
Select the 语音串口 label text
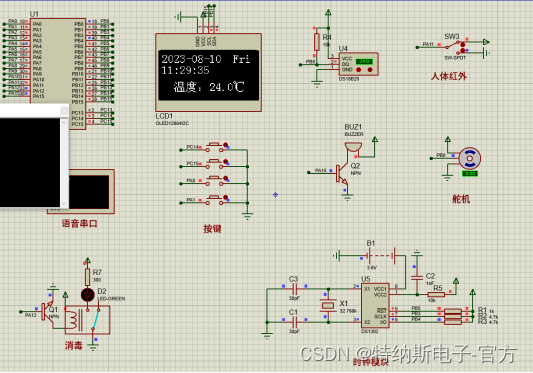click(80, 223)
